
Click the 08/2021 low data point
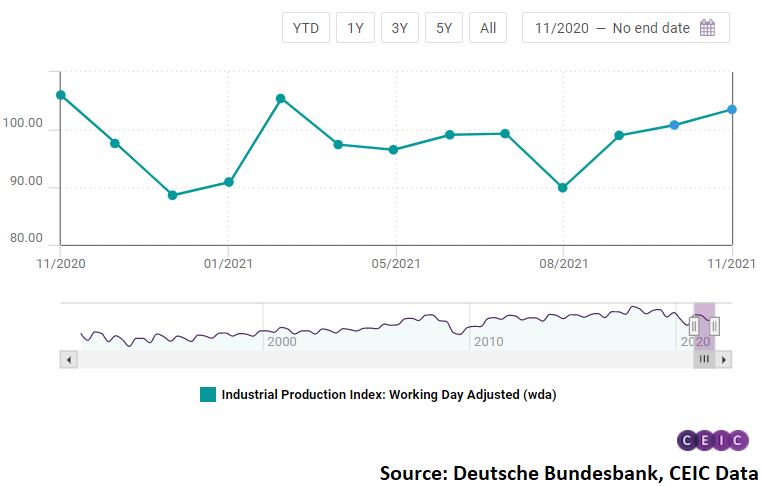pos(562,188)
